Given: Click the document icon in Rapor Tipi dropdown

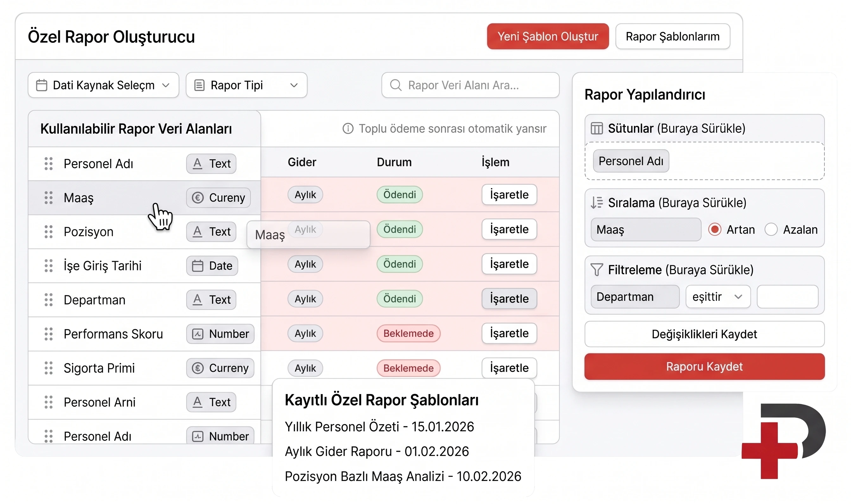Looking at the screenshot, I should (x=199, y=85).
